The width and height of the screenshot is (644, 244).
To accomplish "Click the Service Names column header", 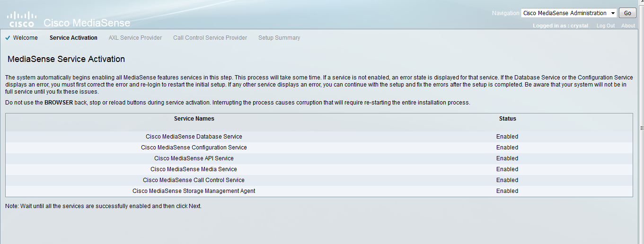I will 194,119.
